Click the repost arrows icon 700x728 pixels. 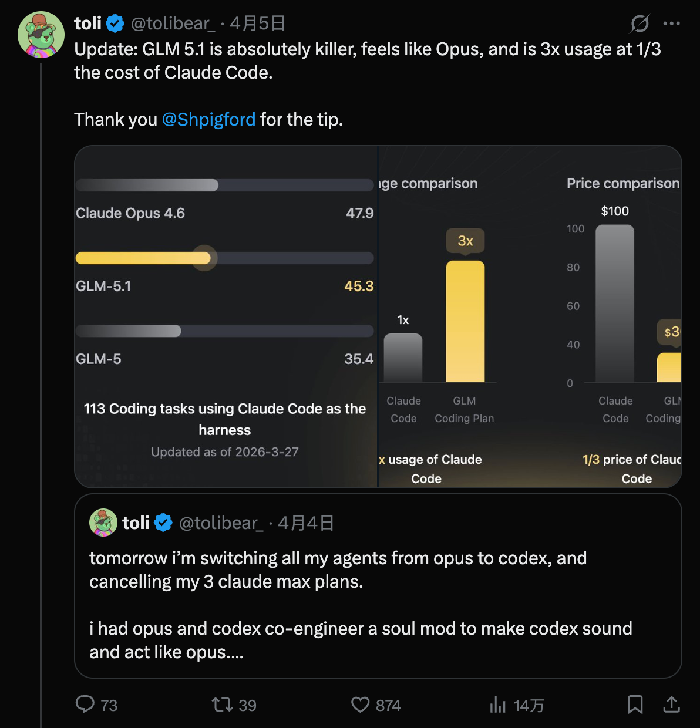coord(223,704)
